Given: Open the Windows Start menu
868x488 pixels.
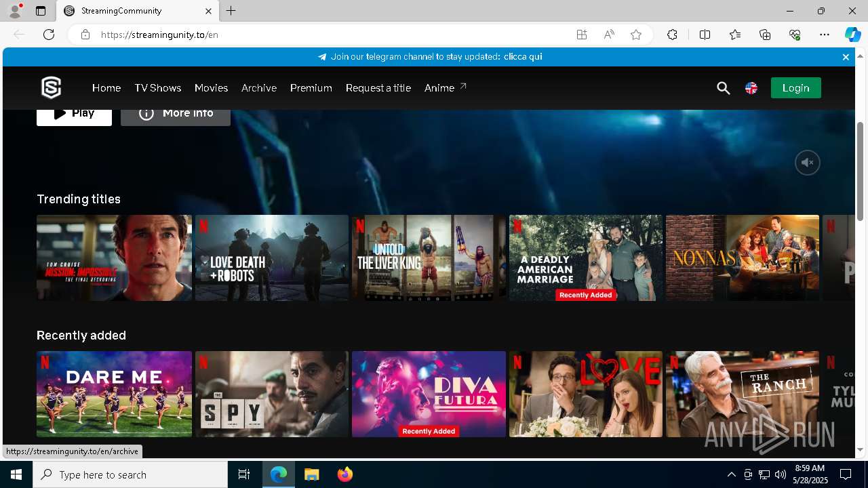Looking at the screenshot, I should (x=16, y=474).
